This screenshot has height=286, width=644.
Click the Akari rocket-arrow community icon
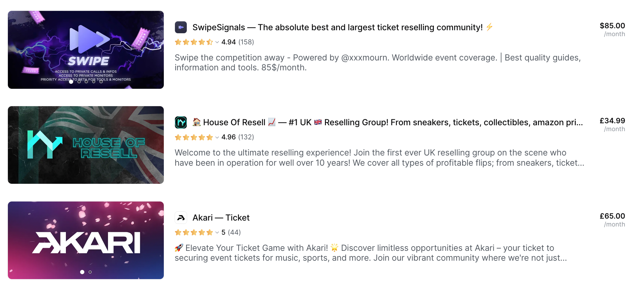[x=181, y=217]
